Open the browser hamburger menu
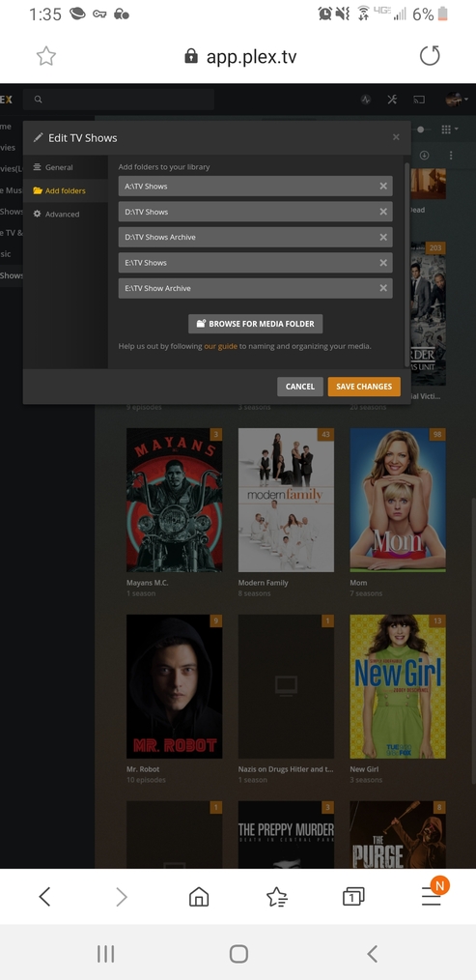Viewport: 476px width, 980px height. (x=432, y=897)
